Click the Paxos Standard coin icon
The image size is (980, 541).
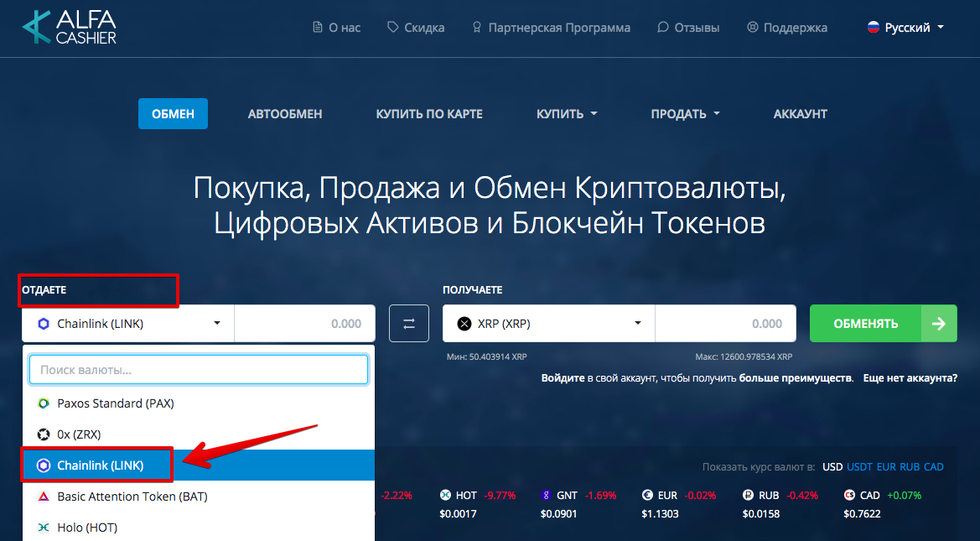pyautogui.click(x=44, y=403)
